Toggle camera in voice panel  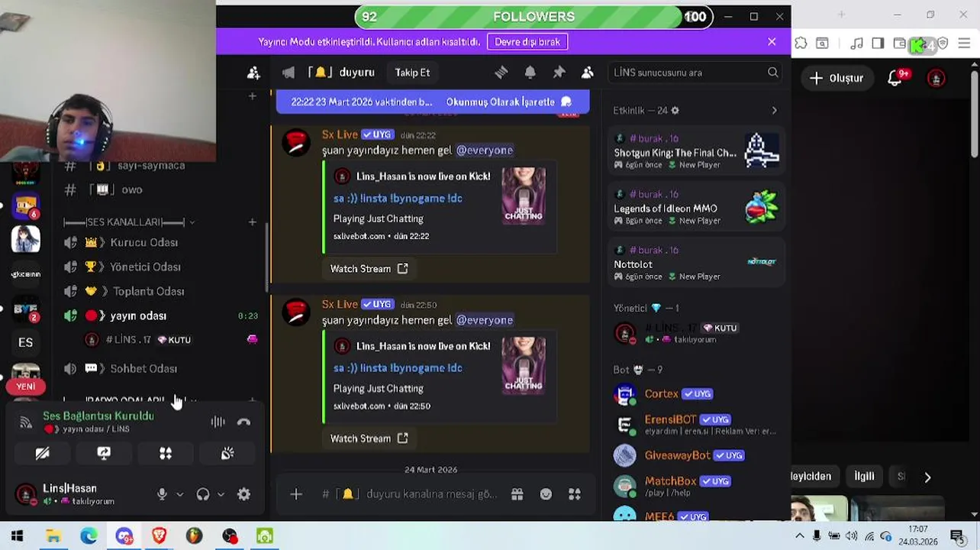coord(42,454)
